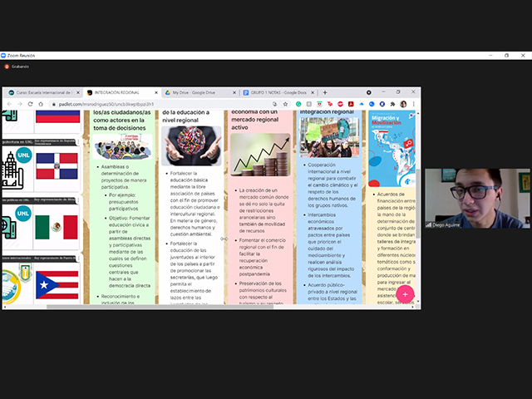Close the GRUPO 1 NOTAS tab
Screen dimensions: 532x399
(314, 92)
